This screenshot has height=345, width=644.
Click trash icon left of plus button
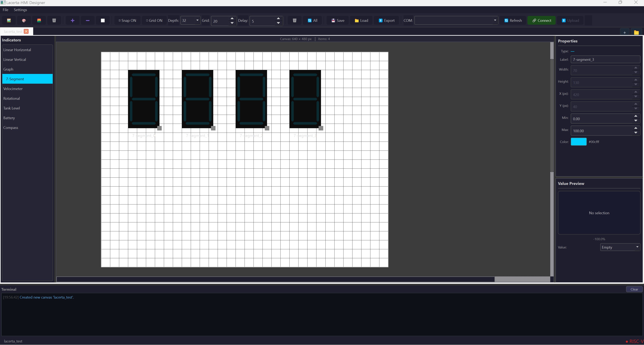[x=54, y=20]
